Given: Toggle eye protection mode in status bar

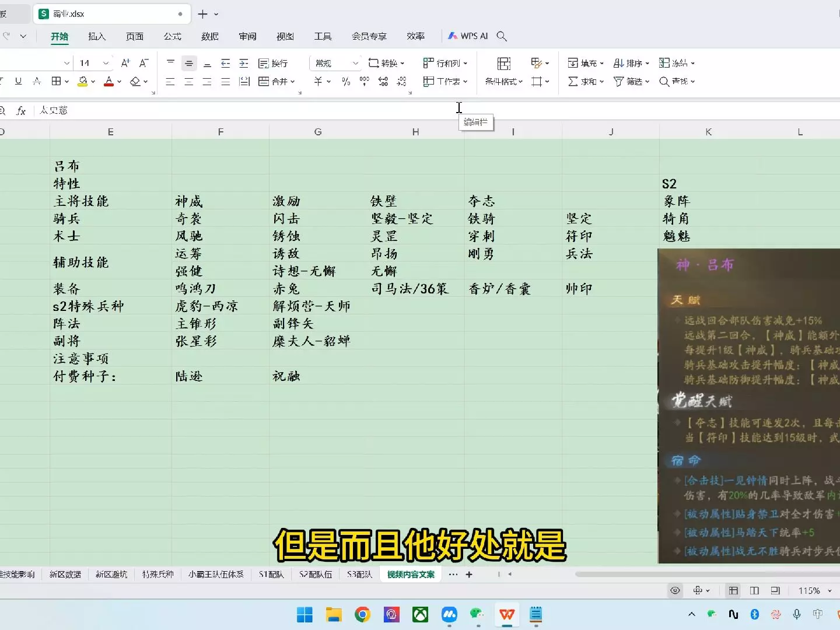Looking at the screenshot, I should tap(675, 591).
